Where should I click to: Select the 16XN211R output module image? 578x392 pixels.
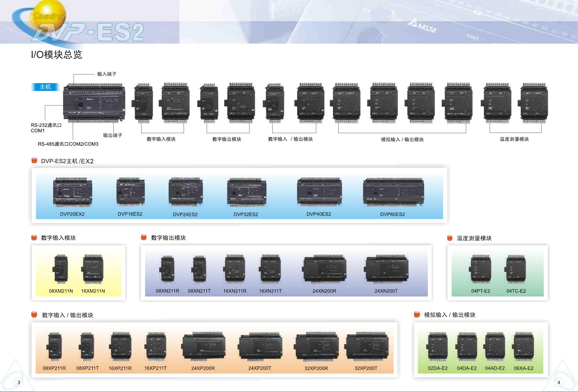coord(234,269)
